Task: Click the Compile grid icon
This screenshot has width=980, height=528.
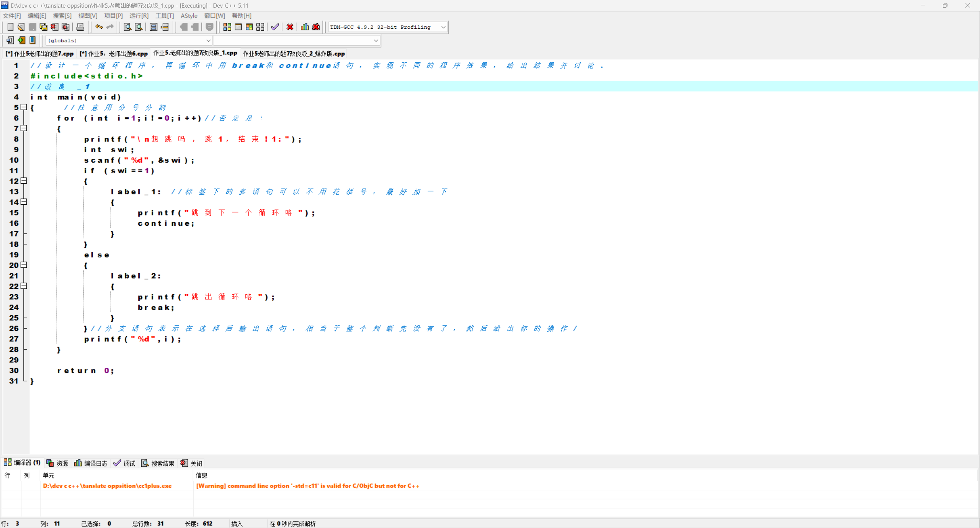Action: [227, 27]
